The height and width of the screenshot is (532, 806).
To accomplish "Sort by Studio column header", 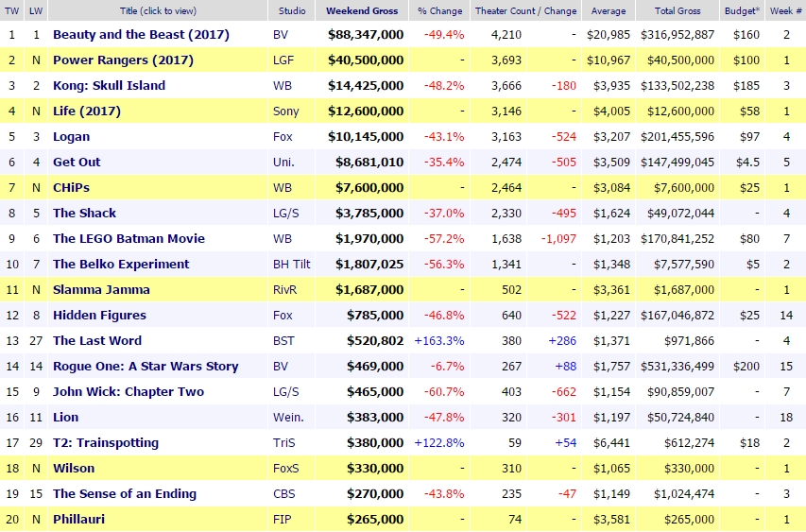I will pyautogui.click(x=292, y=11).
